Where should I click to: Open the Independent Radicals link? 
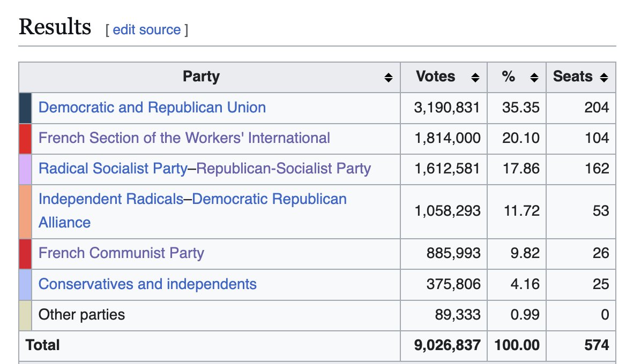point(111,199)
